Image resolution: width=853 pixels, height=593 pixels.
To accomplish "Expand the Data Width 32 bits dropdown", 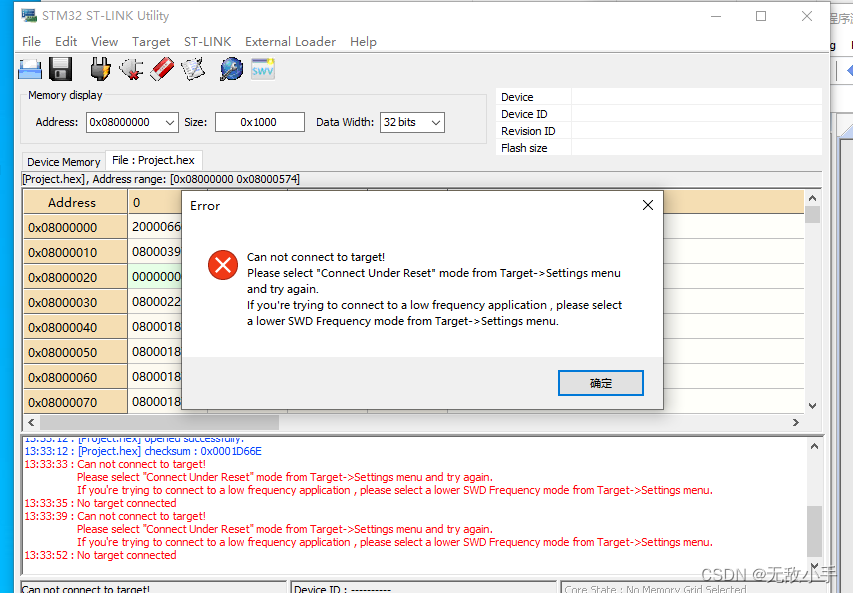I will pyautogui.click(x=436, y=122).
